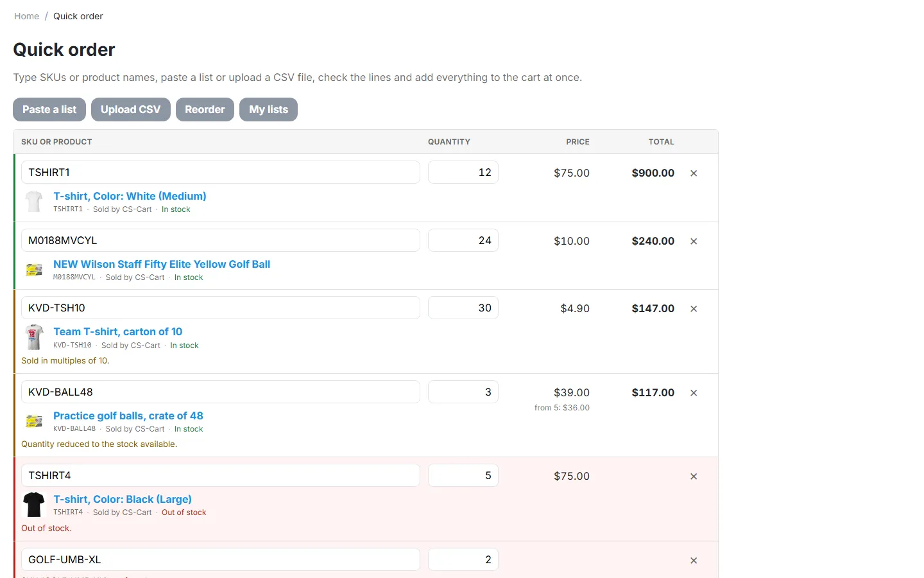
Task: Click the $10.00 price
Action: [572, 241]
